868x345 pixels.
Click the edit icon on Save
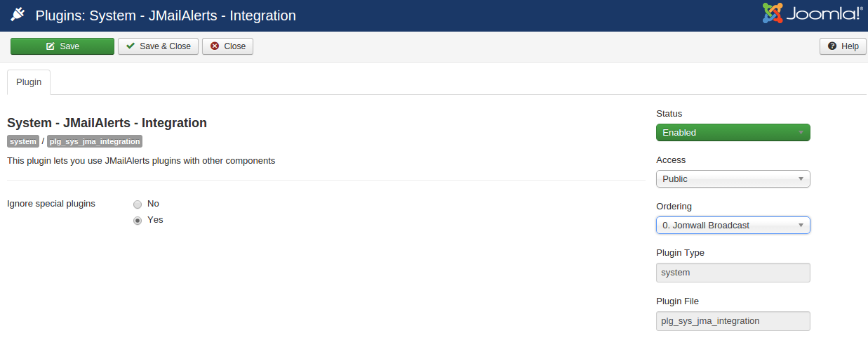click(x=51, y=46)
